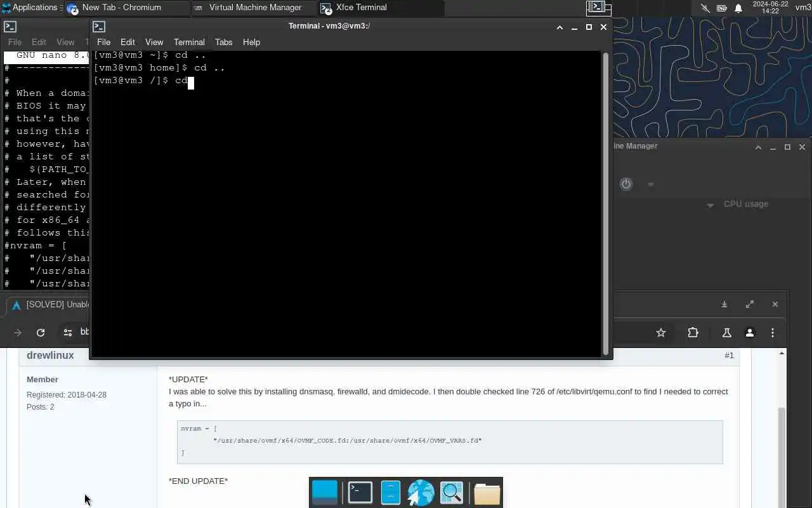
Task: Open Help menu in front Terminal window
Action: pos(251,42)
